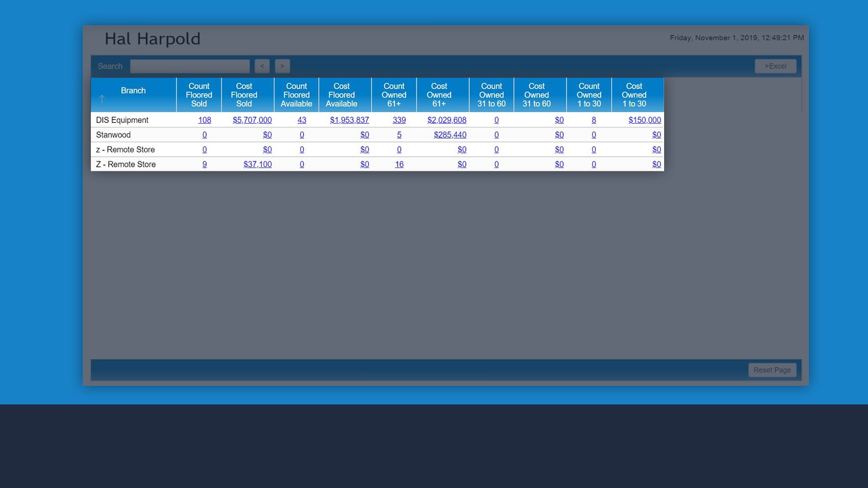The image size is (868, 488).
Task: Sort by Count Floored Available column header
Action: coord(297,95)
